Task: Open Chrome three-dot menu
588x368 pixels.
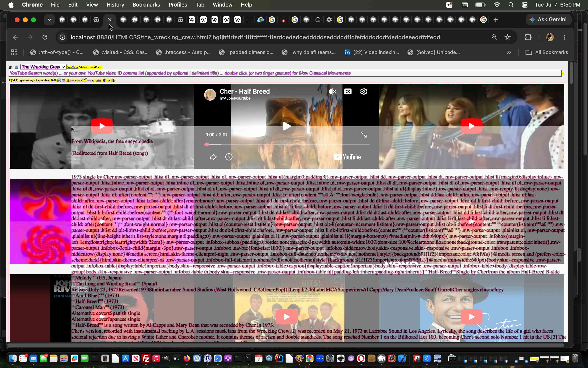Action: coord(565,37)
